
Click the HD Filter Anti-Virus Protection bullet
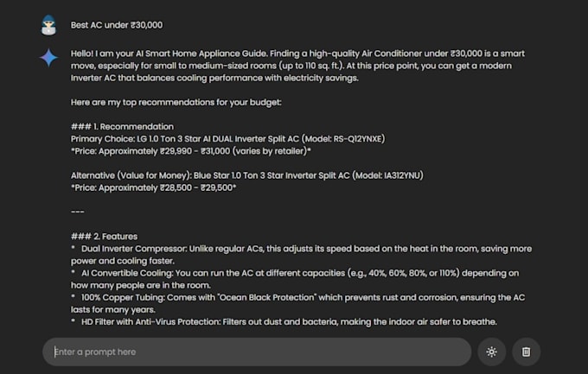click(x=284, y=322)
